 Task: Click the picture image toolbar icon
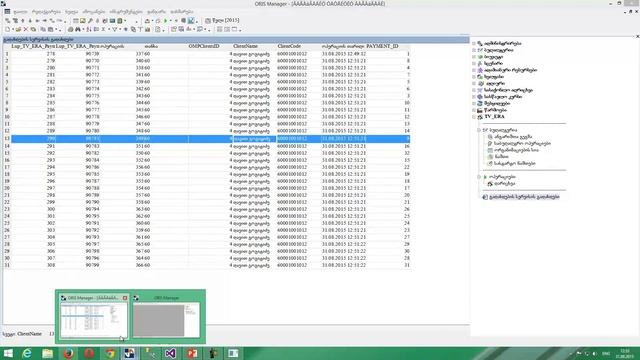click(x=83, y=20)
